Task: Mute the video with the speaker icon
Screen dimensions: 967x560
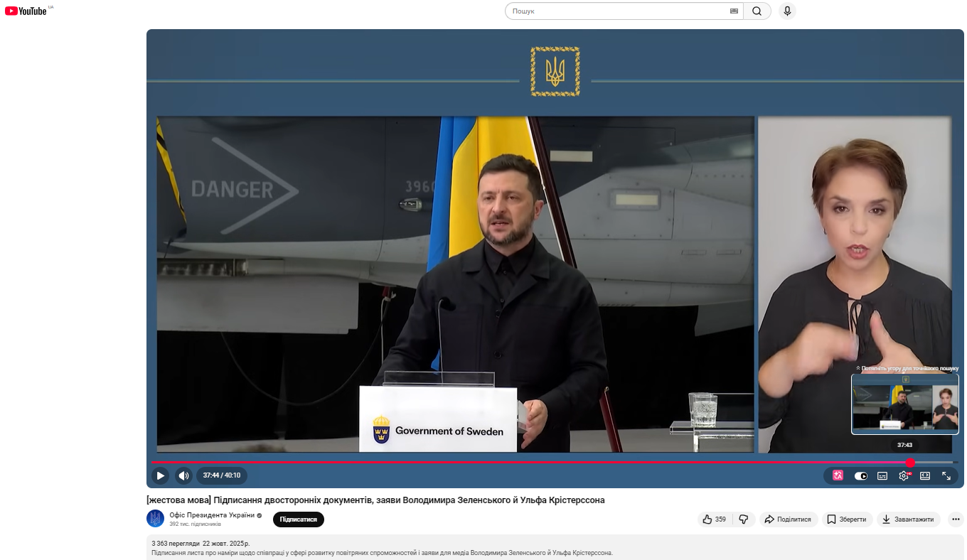Action: (x=183, y=475)
